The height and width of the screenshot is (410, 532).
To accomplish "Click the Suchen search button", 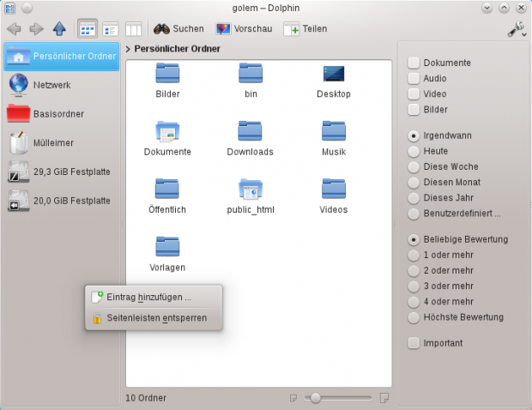I will pos(178,28).
